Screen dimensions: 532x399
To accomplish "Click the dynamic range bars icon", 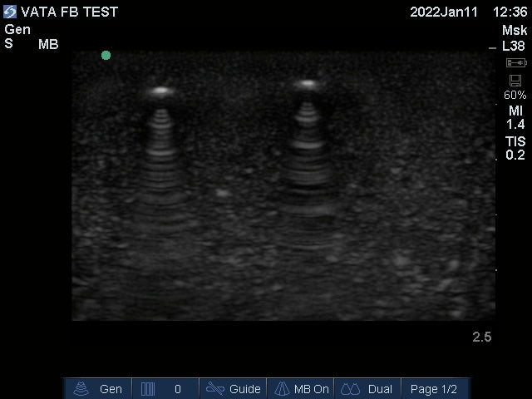I will pyautogui.click(x=148, y=389).
